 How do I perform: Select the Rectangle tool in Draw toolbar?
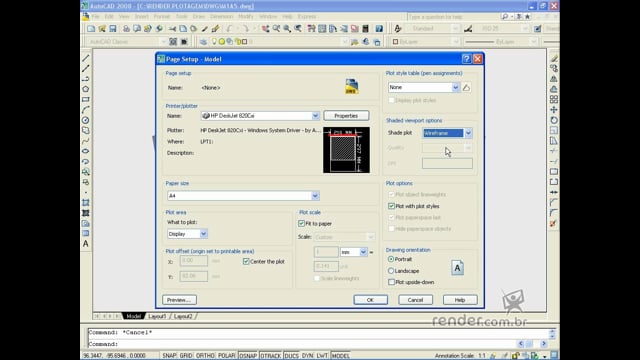(86, 99)
